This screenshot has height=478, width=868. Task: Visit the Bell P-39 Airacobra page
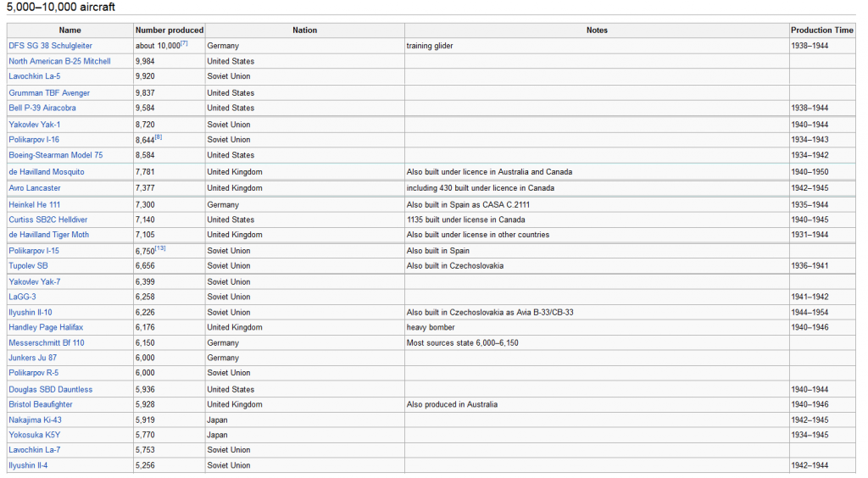pos(42,108)
